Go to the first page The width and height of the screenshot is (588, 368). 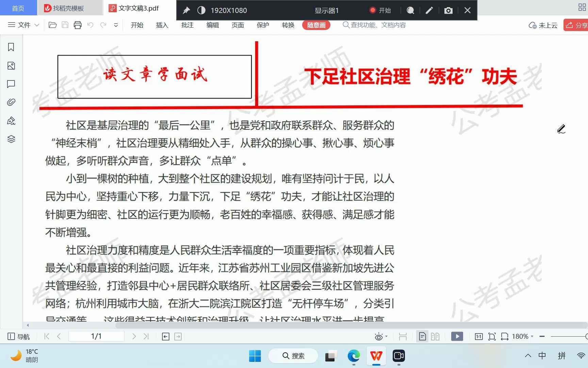[47, 337]
